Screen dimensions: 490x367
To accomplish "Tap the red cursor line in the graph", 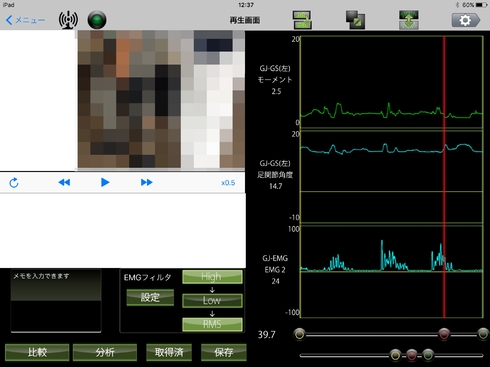I will tap(444, 177).
